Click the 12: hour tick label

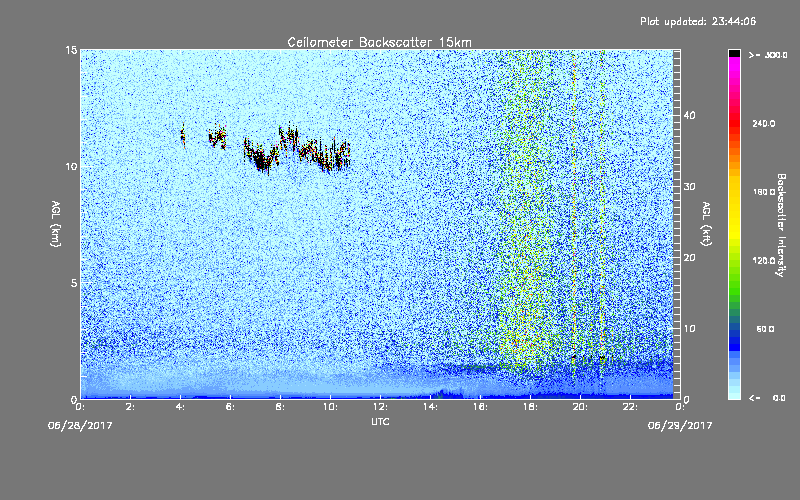pos(380,407)
